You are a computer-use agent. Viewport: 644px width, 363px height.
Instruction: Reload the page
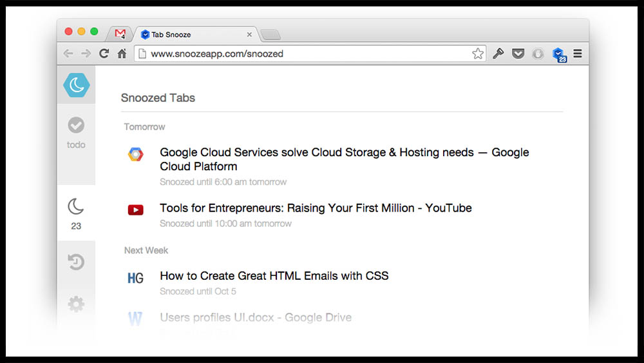[104, 54]
